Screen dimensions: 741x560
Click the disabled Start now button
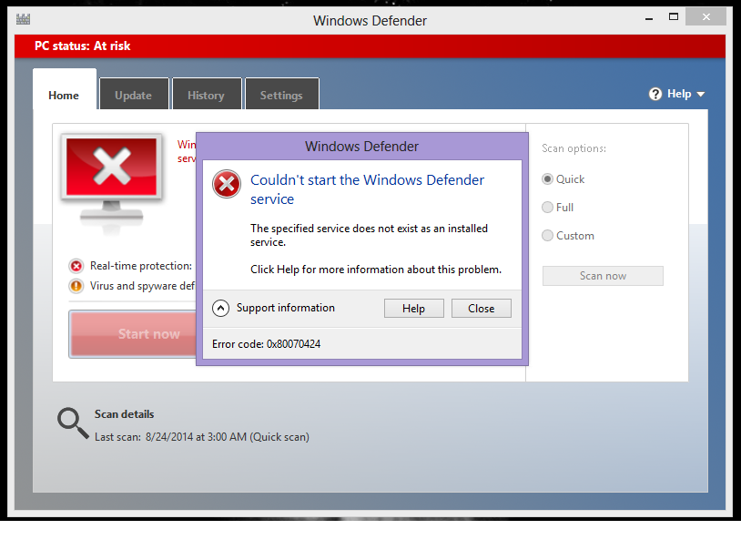(148, 334)
